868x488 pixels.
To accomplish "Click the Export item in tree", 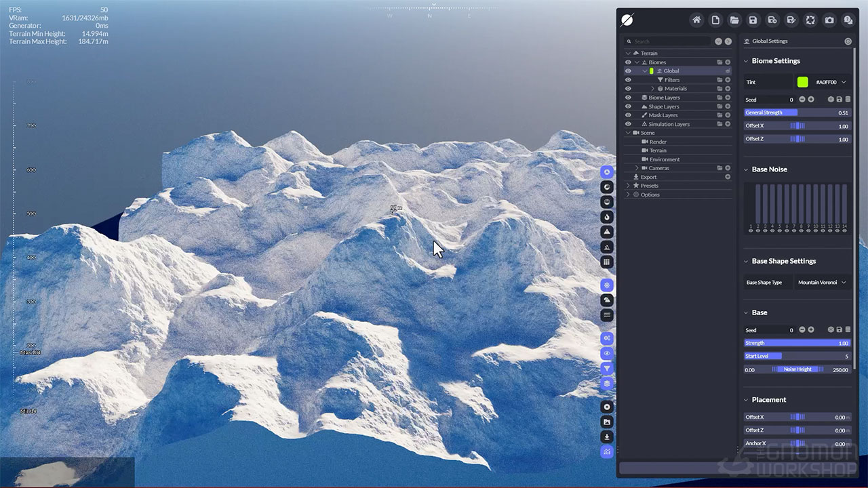I will tap(648, 177).
